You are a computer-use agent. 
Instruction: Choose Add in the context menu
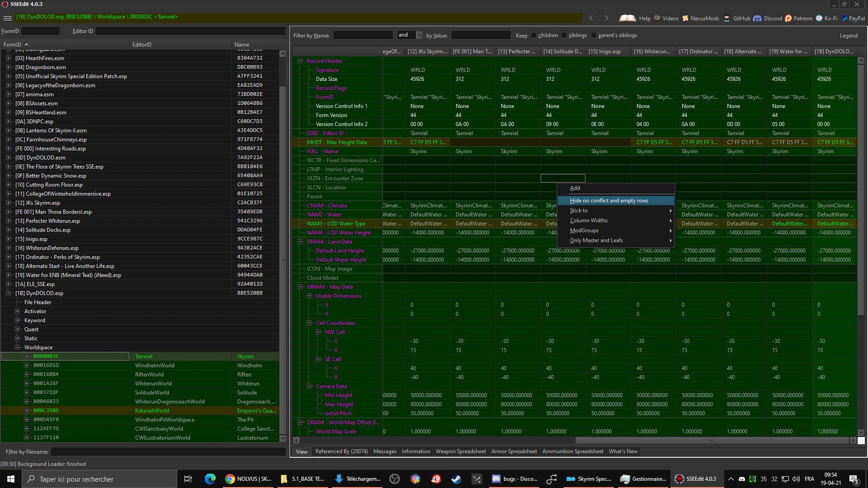616,188
